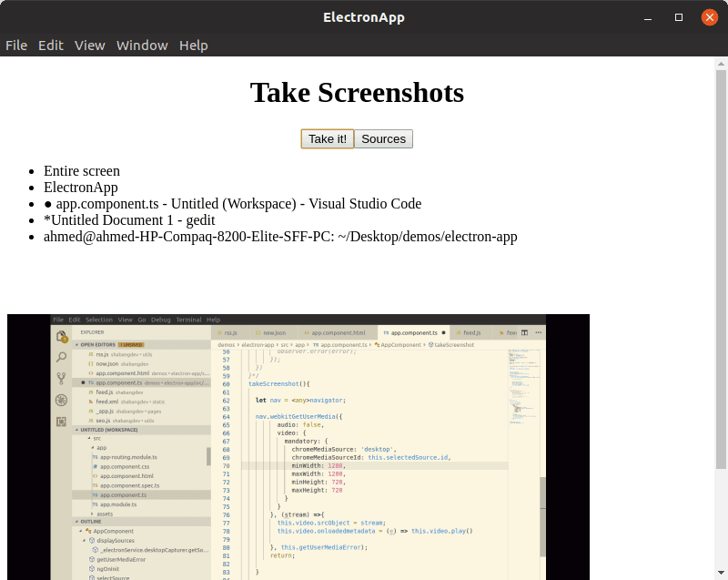Image resolution: width=728 pixels, height=580 pixels.
Task: Switch to the now.json editor tab
Action: click(272, 331)
